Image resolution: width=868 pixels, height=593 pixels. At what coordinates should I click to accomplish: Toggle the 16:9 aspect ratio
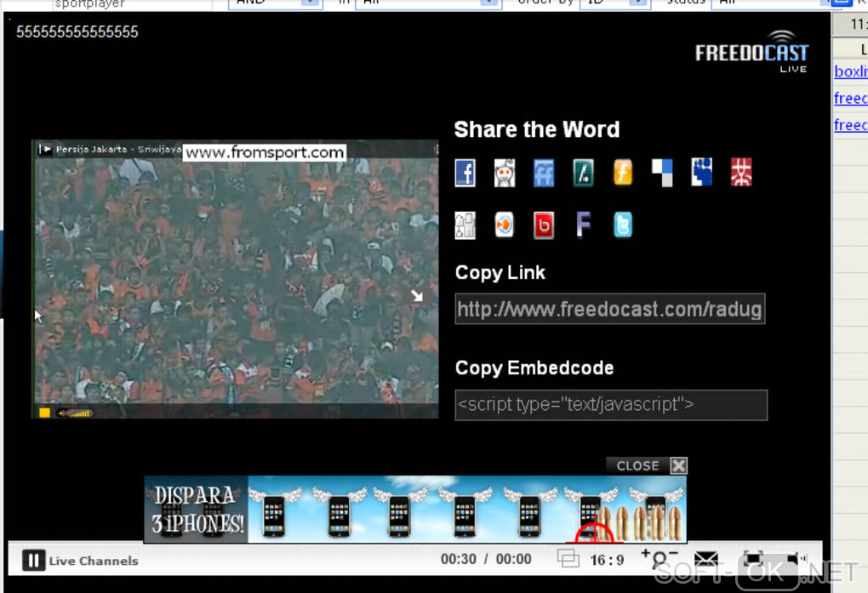[607, 561]
